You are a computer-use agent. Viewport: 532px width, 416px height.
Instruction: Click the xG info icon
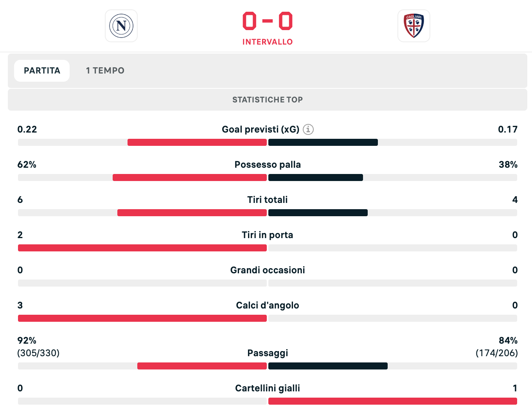pyautogui.click(x=308, y=129)
